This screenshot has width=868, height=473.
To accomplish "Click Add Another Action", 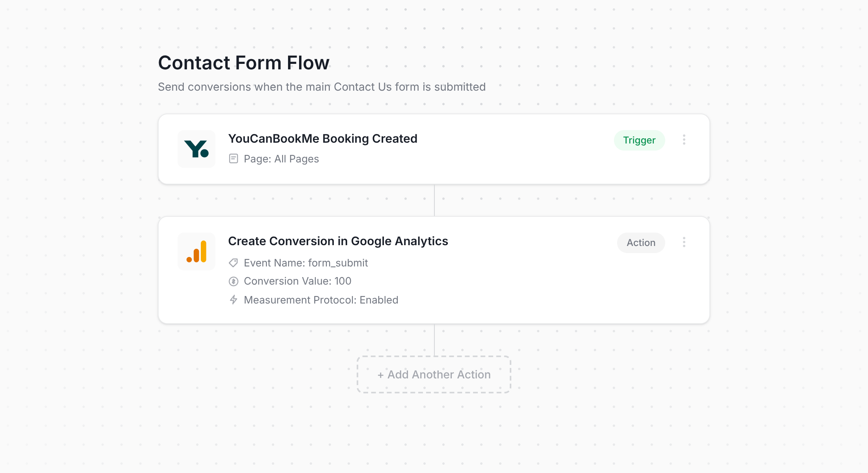I will [x=434, y=374].
